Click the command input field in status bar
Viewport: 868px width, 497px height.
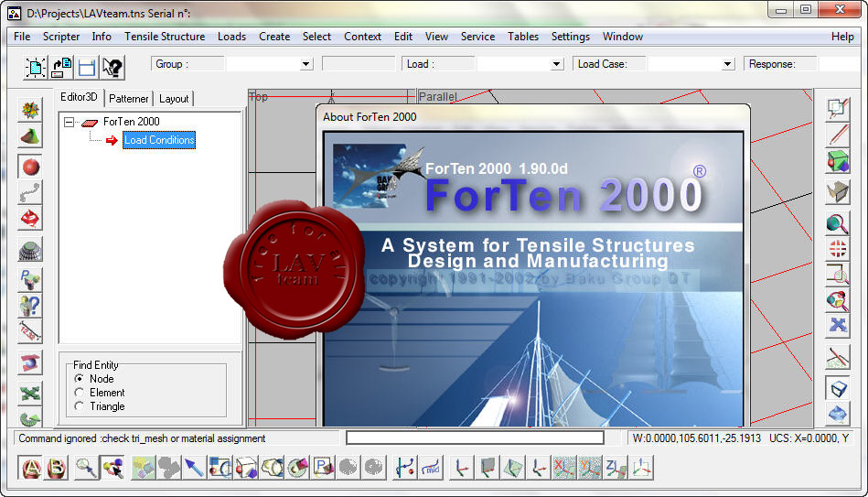(475, 438)
